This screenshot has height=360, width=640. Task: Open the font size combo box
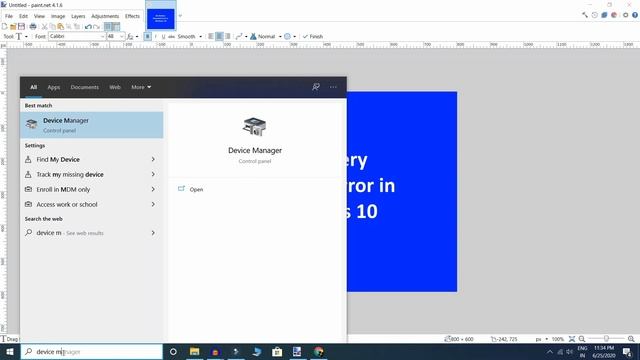[115, 36]
